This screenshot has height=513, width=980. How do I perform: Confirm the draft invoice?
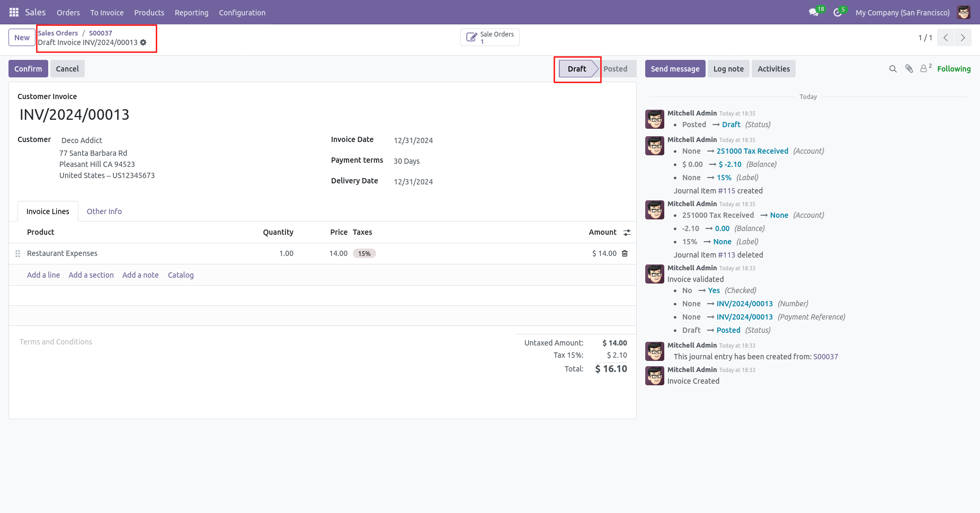28,69
